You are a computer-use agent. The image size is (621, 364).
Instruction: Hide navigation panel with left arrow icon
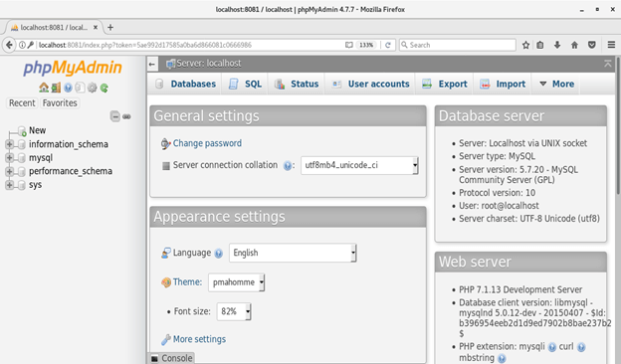(152, 64)
